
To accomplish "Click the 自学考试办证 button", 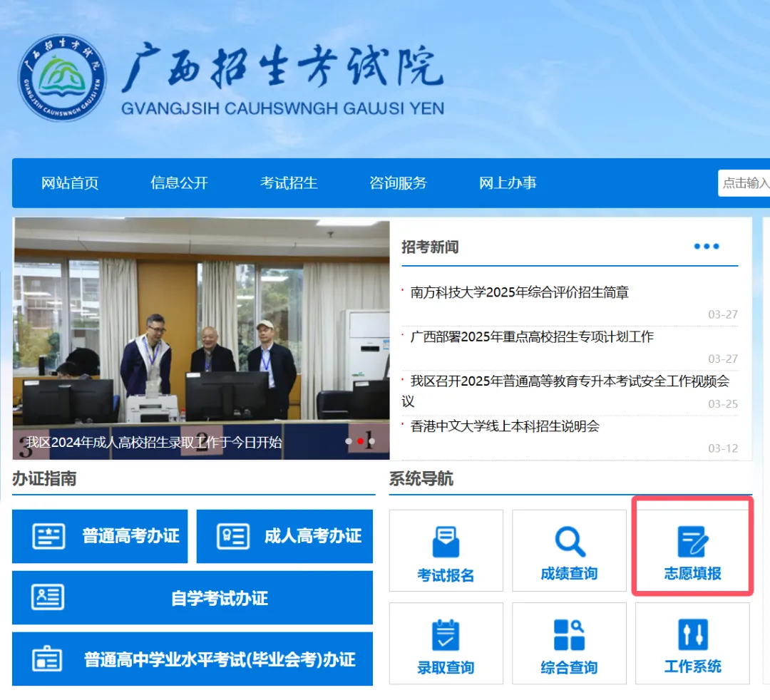I will (192, 598).
